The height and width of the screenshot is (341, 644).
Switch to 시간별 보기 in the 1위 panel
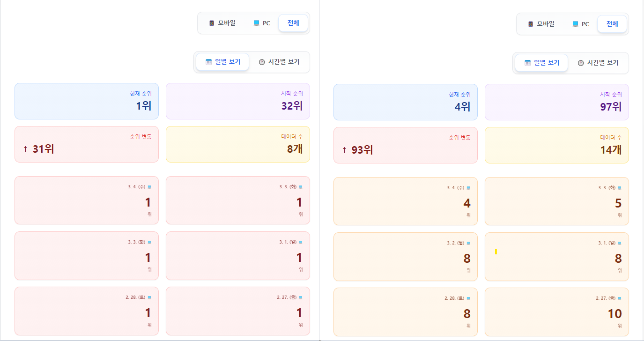[279, 62]
